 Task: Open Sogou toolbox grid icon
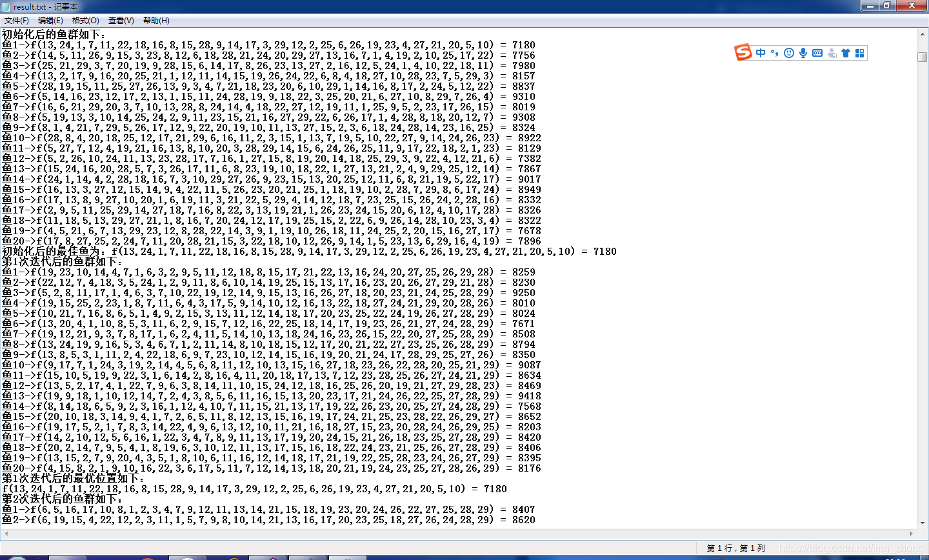coord(860,53)
